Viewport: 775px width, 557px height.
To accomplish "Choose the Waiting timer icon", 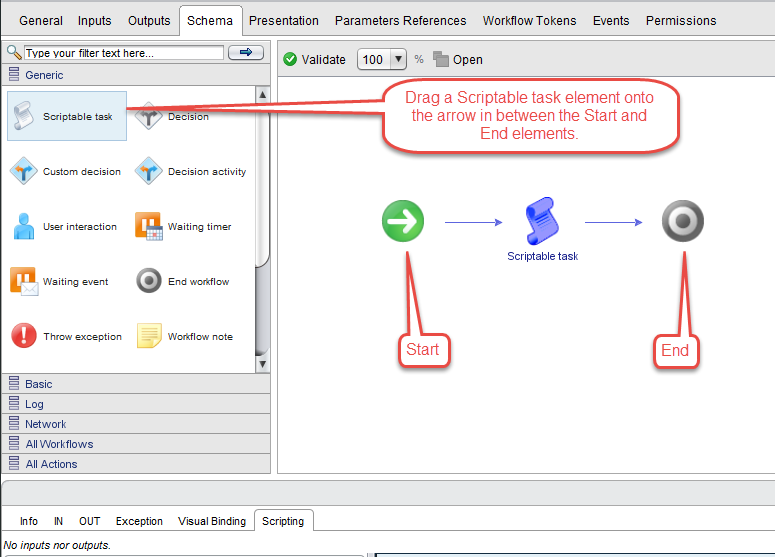I will pos(149,226).
